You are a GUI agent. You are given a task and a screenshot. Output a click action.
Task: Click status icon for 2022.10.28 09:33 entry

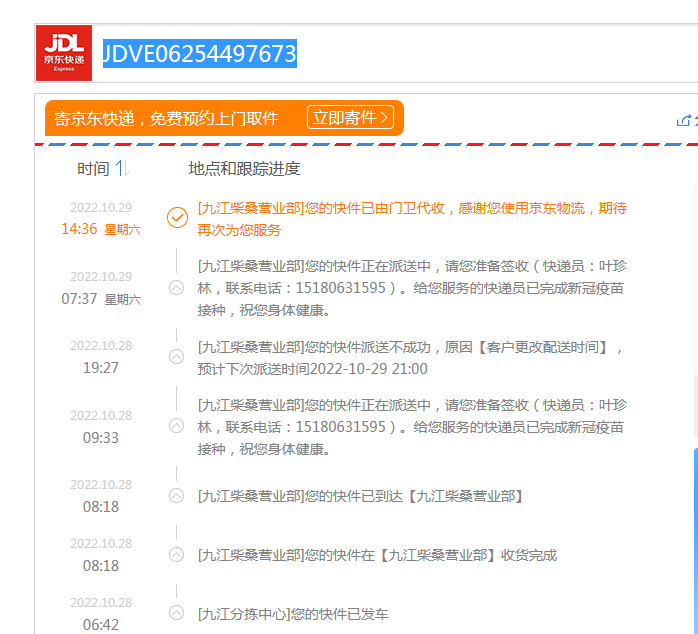(x=177, y=426)
